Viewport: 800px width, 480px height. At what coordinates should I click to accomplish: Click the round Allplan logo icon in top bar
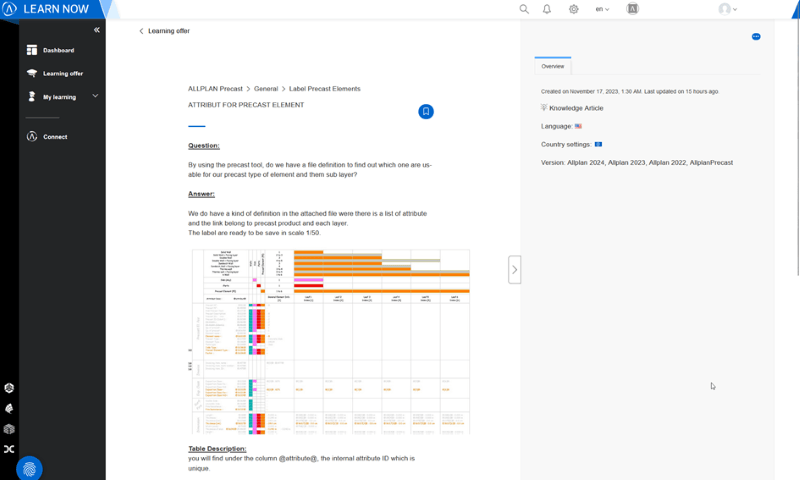point(632,9)
